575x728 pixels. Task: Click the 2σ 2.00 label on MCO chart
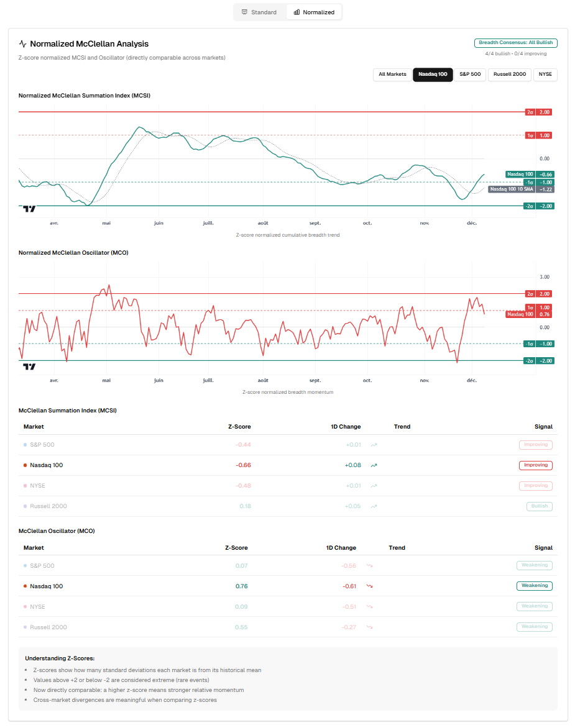[x=539, y=294]
